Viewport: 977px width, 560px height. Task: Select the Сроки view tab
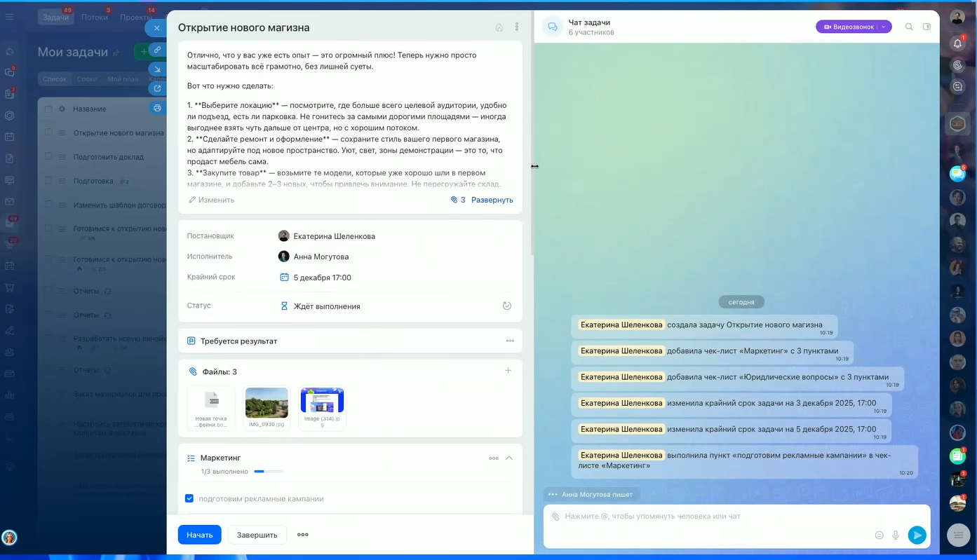click(87, 79)
